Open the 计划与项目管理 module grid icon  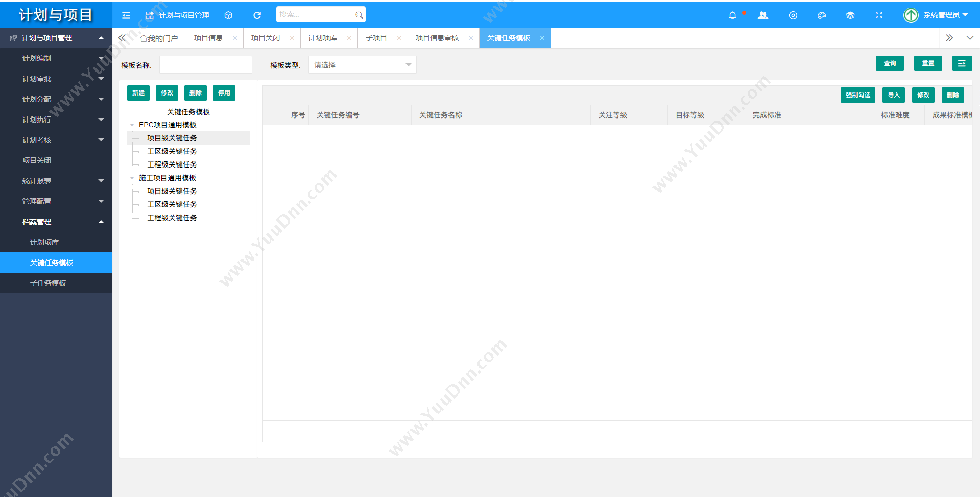pyautogui.click(x=149, y=15)
